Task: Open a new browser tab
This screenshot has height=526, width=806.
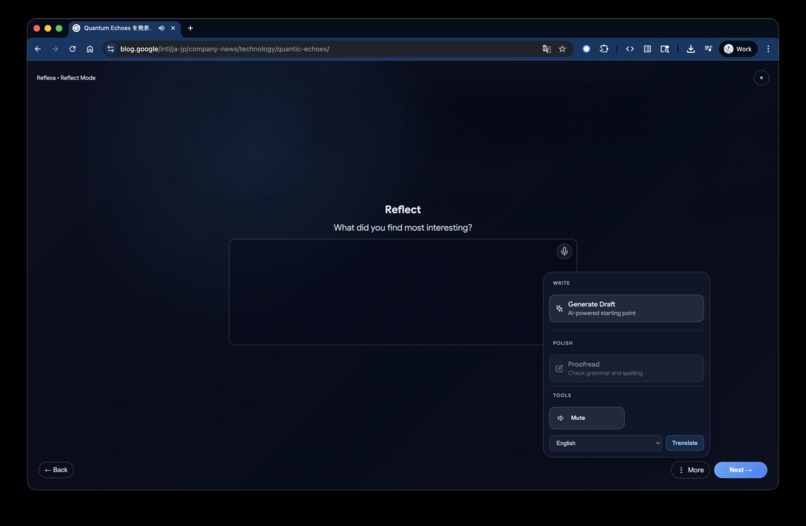Action: pyautogui.click(x=190, y=28)
